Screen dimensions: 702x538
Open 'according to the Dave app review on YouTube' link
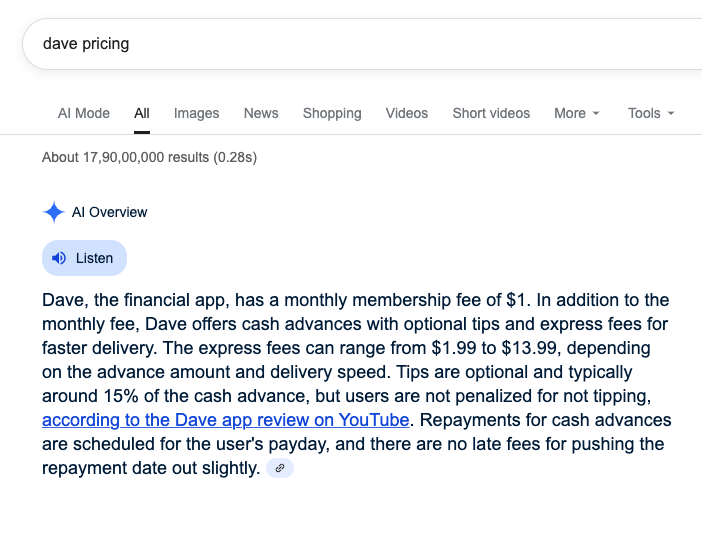(x=226, y=420)
